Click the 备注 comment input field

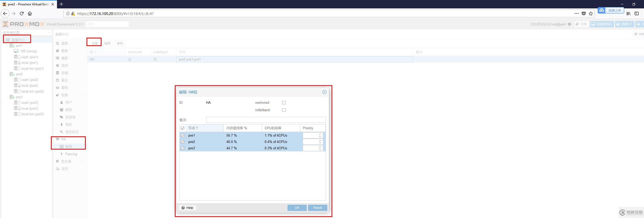[x=266, y=120]
